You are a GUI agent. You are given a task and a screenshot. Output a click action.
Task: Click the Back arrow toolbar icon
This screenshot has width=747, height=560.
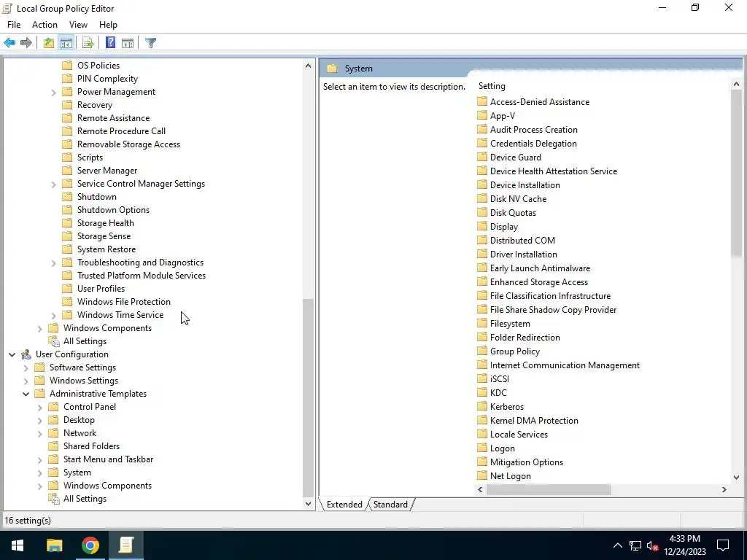9,43
